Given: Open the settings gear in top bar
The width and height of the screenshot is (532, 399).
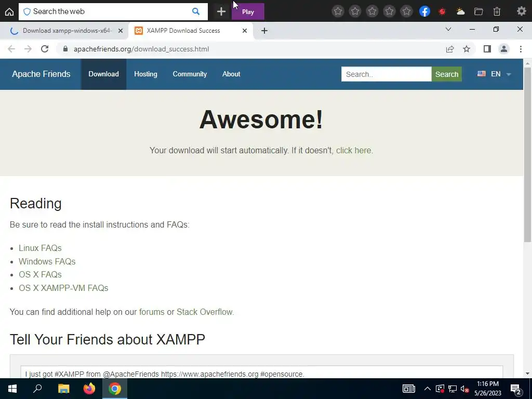Looking at the screenshot, I should (x=522, y=11).
